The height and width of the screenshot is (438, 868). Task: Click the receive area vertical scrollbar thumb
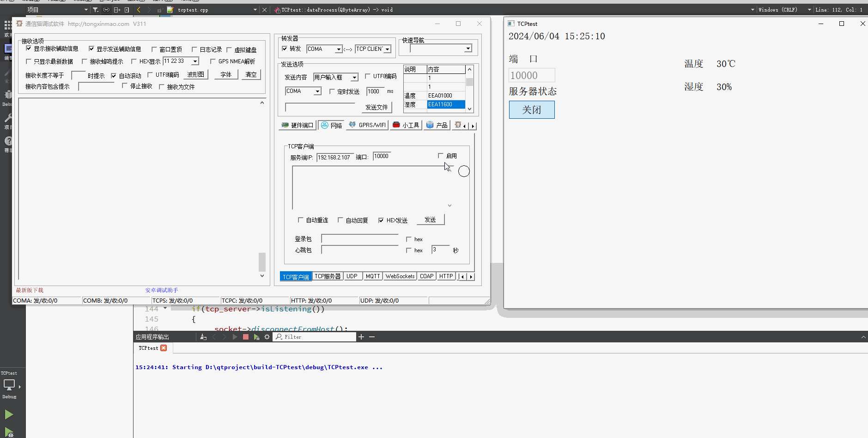click(x=262, y=262)
